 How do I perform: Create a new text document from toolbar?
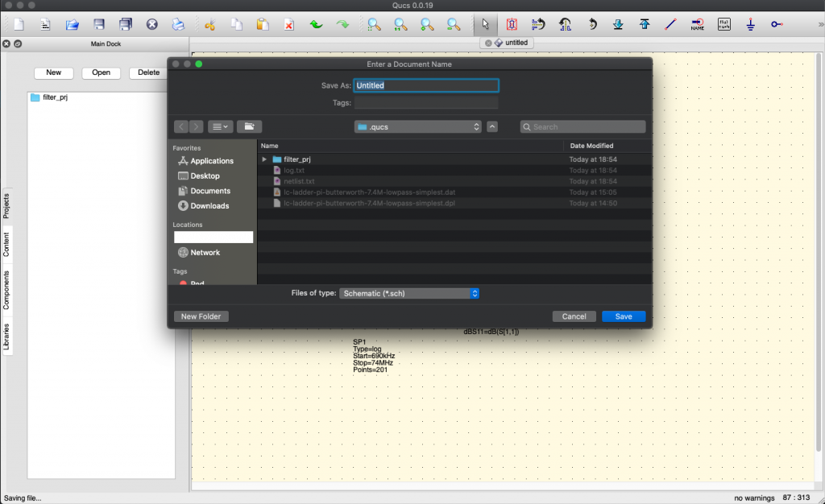45,24
